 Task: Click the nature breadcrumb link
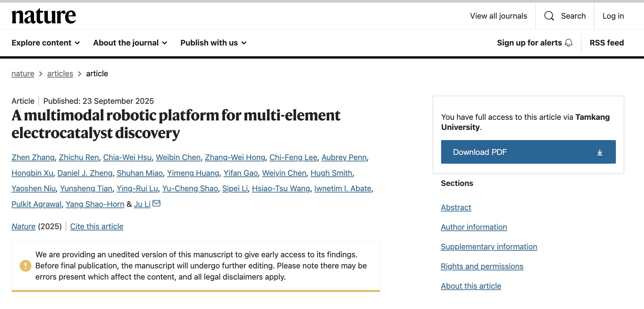(23, 74)
